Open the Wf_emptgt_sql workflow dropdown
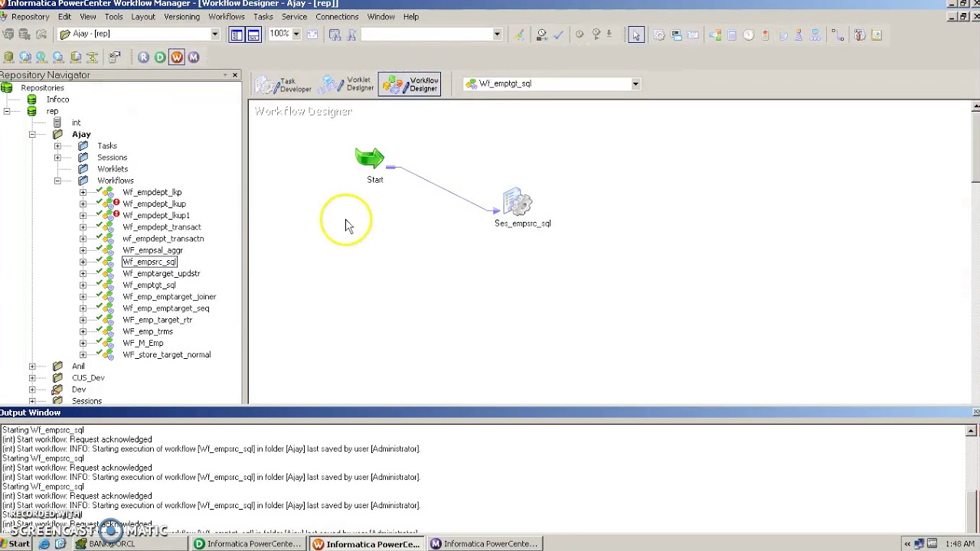Viewport: 980px width, 551px height. click(x=635, y=84)
